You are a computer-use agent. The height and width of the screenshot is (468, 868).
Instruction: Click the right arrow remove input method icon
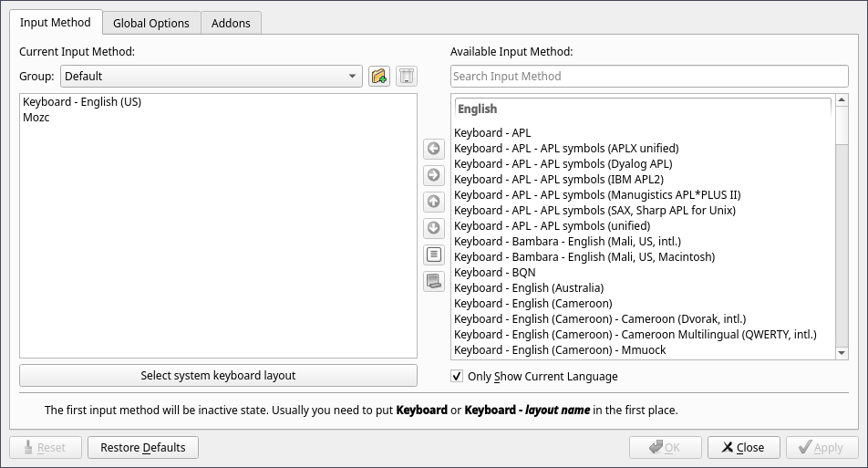[x=434, y=175]
